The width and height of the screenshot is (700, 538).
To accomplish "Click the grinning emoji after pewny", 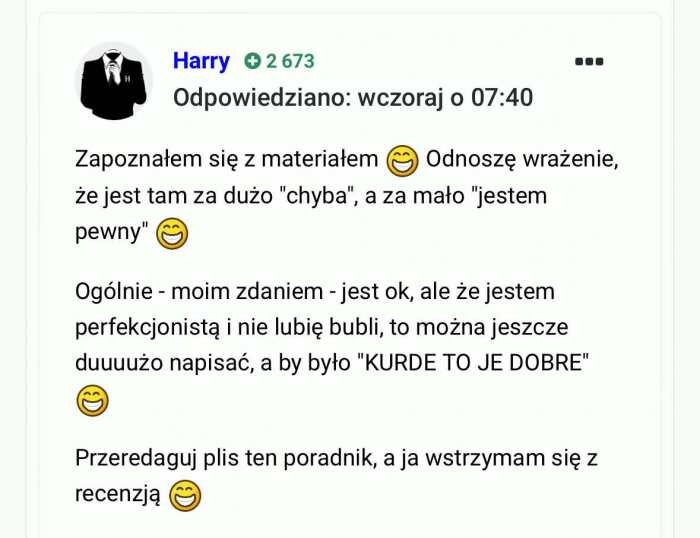I will 172,234.
